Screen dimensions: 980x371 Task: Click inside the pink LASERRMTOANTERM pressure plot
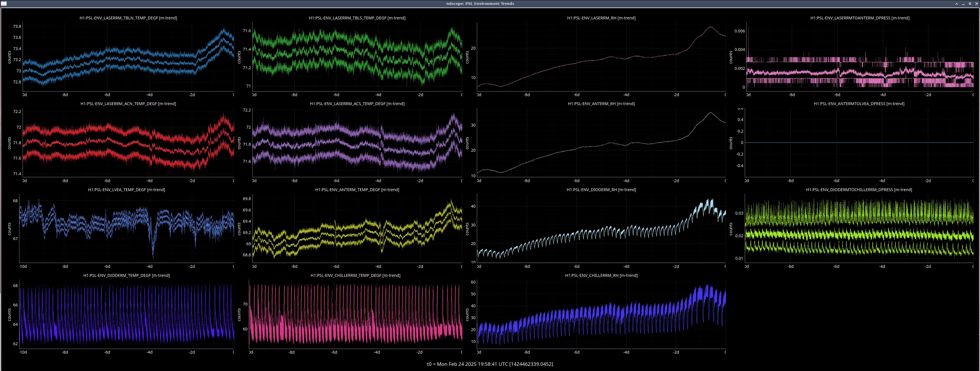point(860,57)
